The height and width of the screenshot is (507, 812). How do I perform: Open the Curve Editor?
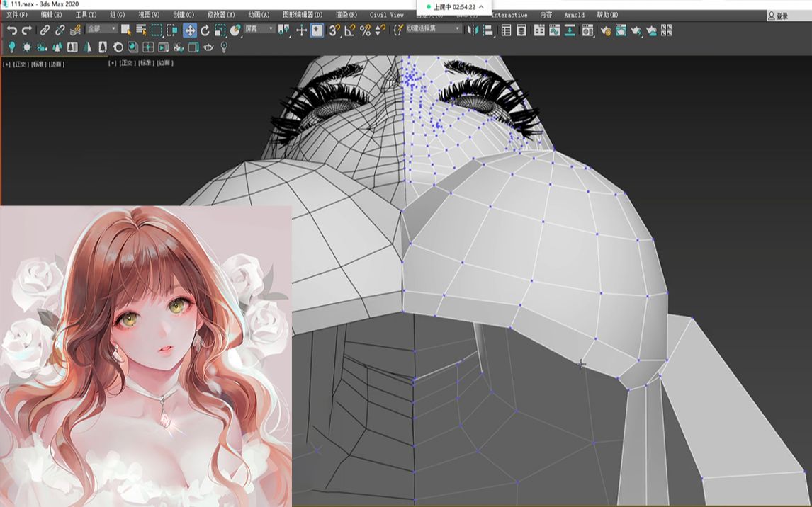pos(554,30)
